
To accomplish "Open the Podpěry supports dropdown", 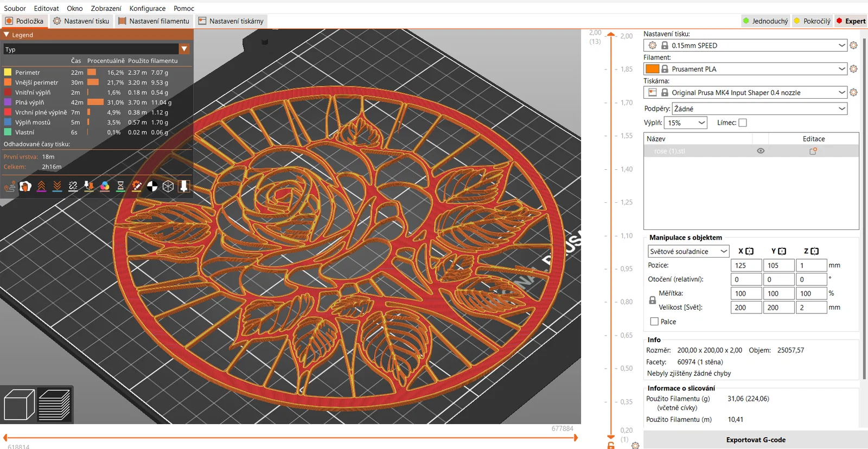I will click(759, 108).
